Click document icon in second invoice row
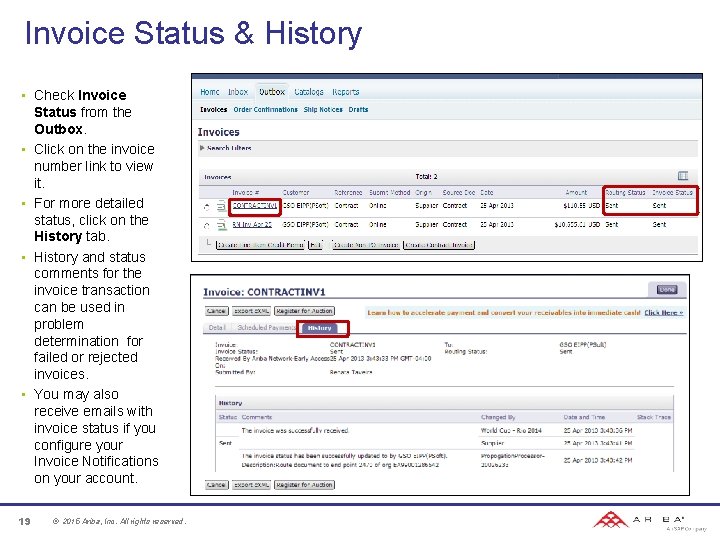 221,225
